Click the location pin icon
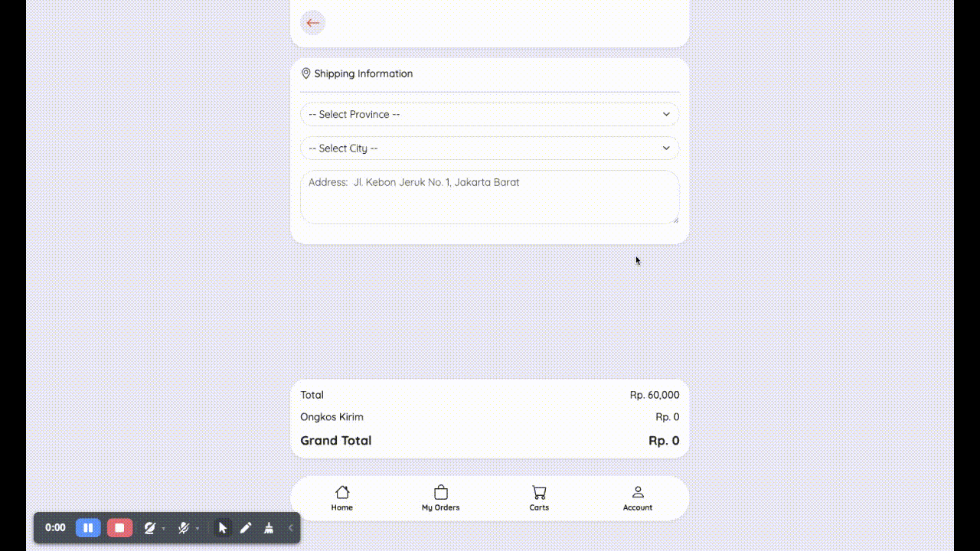The width and height of the screenshot is (980, 551). pyautogui.click(x=306, y=73)
